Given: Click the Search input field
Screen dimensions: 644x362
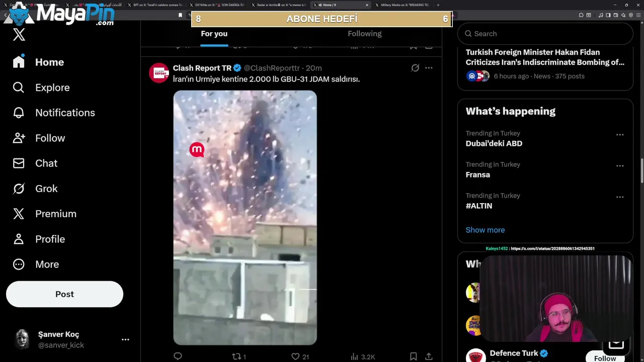Looking at the screenshot, I should 545,34.
